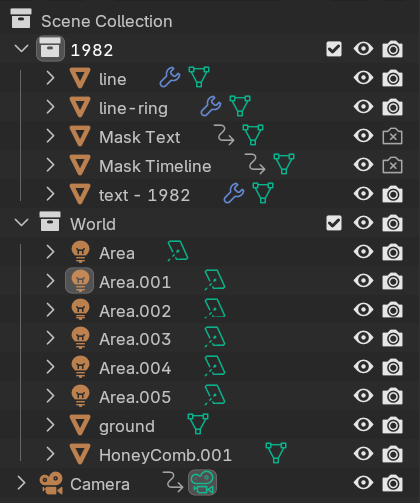
Task: Collapse the 1982 collection
Action: click(22, 49)
